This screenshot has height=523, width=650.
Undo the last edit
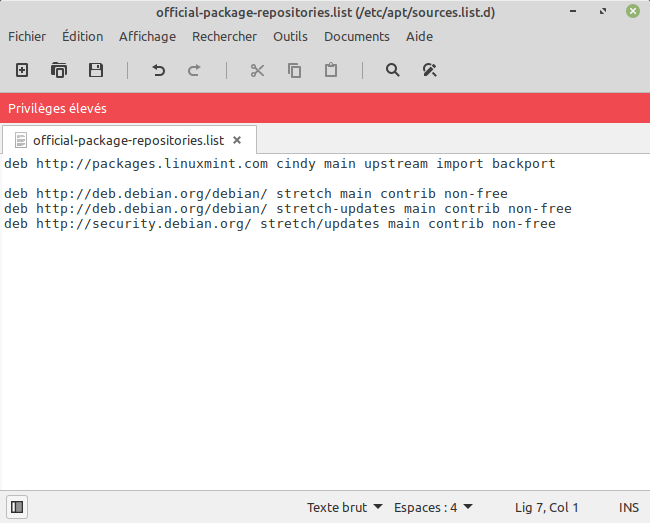[x=158, y=70]
